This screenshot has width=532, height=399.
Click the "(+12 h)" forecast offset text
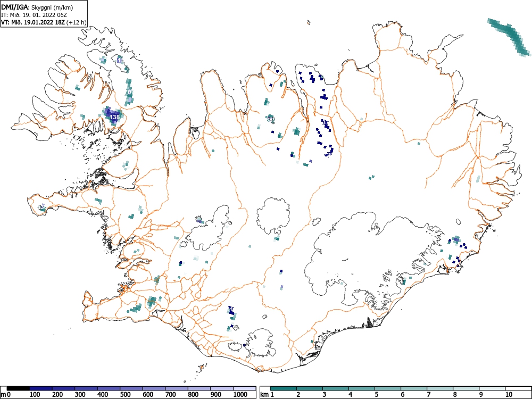click(77, 23)
